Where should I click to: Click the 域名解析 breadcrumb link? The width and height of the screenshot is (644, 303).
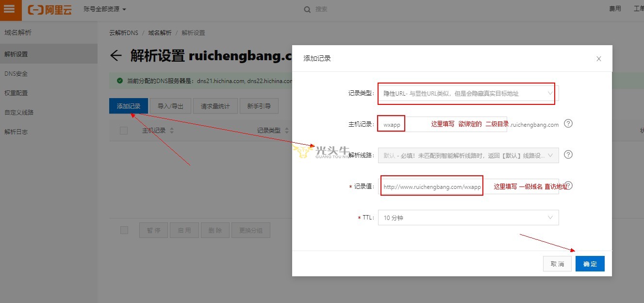pyautogui.click(x=160, y=33)
